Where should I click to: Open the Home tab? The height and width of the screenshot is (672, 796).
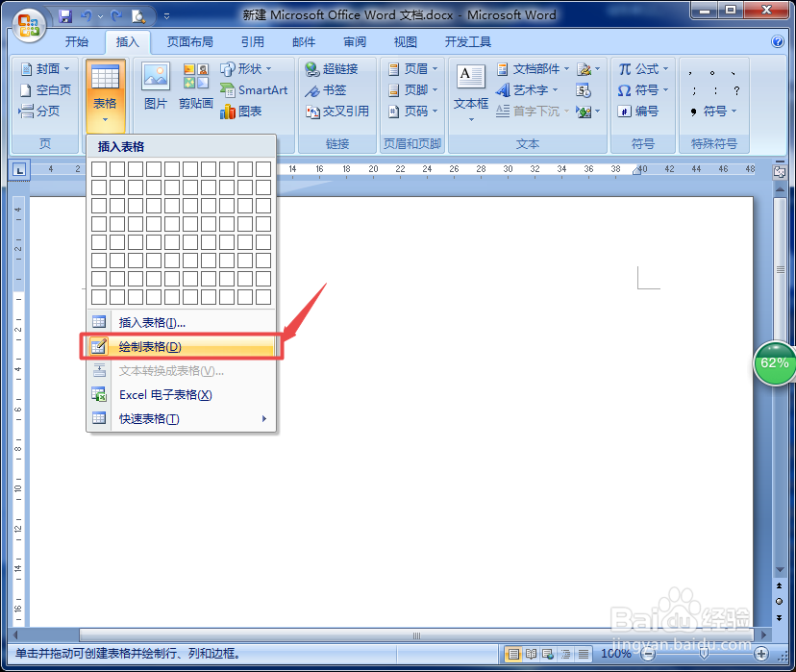(77, 42)
